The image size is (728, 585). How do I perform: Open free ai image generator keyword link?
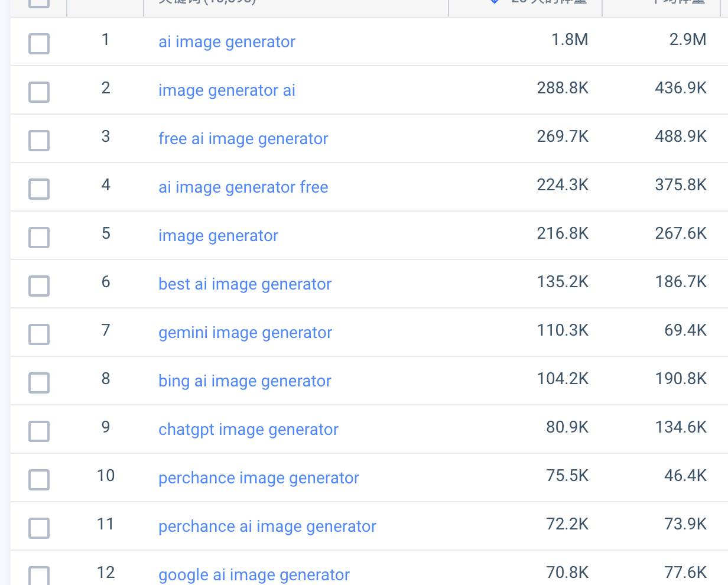tap(243, 139)
